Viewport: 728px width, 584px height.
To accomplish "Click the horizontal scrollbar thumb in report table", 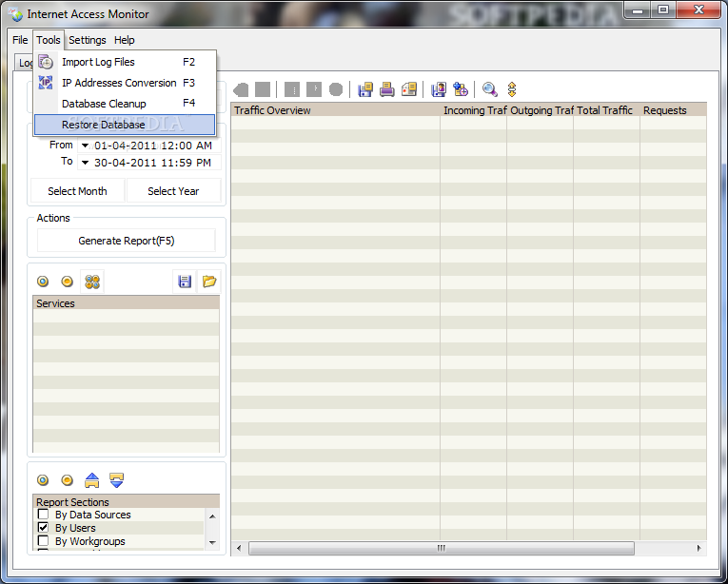I will point(441,548).
